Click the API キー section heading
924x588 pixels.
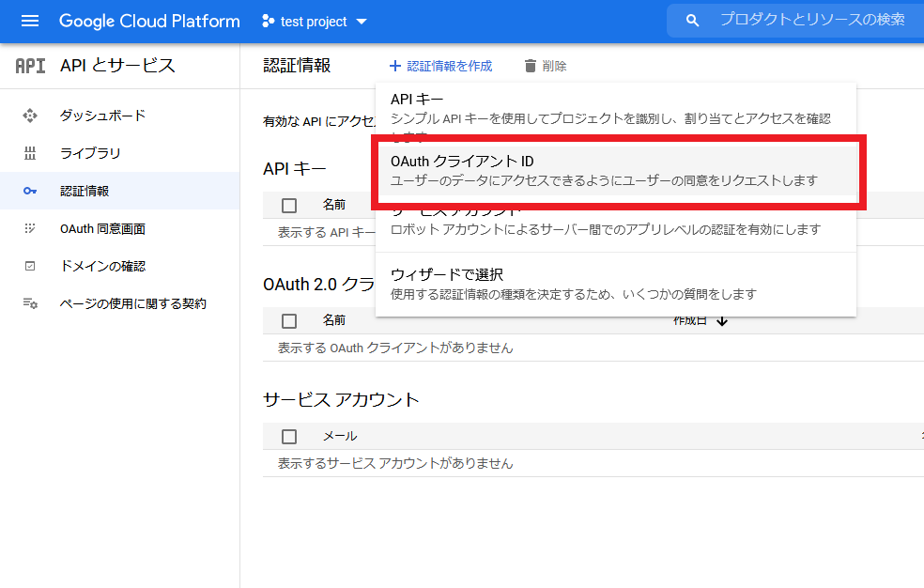coord(295,169)
